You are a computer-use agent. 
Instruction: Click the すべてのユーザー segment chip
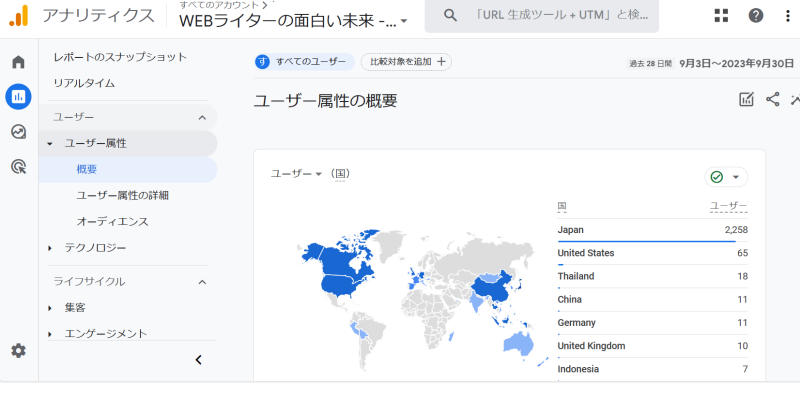305,62
